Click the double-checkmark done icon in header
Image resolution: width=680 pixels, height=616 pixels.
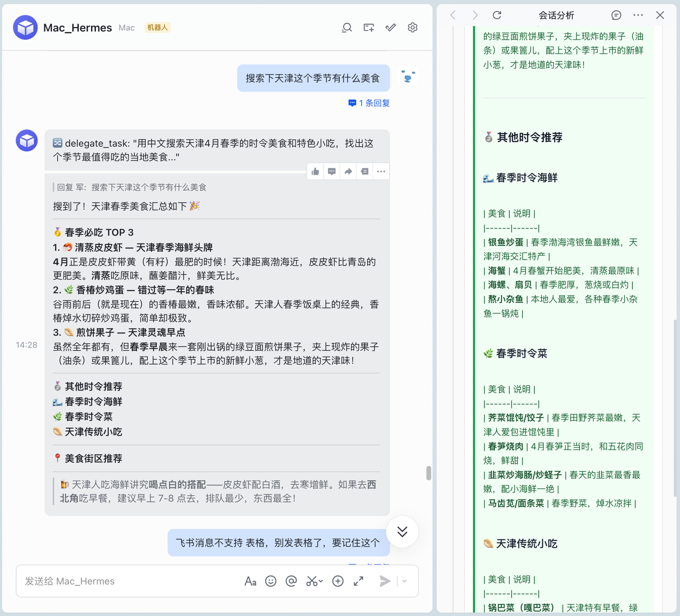point(391,28)
